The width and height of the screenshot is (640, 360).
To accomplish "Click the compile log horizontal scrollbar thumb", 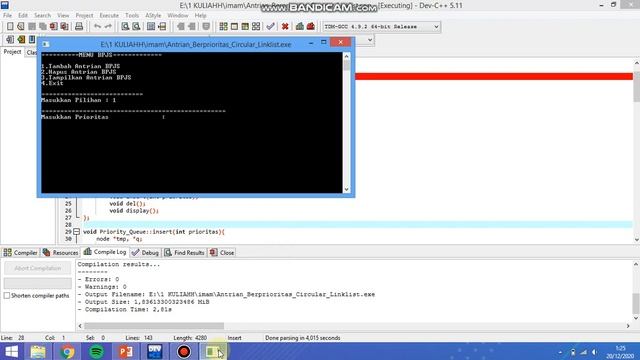I will (154, 326).
